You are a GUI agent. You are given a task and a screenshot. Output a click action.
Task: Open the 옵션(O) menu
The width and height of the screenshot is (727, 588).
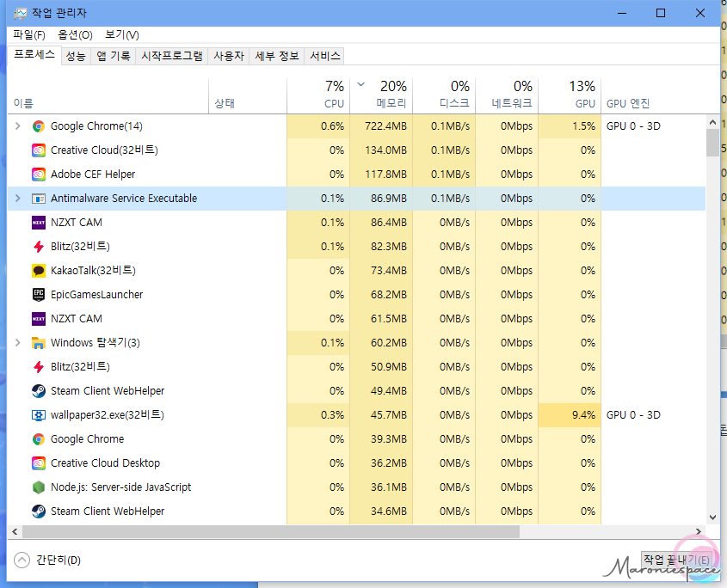pyautogui.click(x=75, y=34)
